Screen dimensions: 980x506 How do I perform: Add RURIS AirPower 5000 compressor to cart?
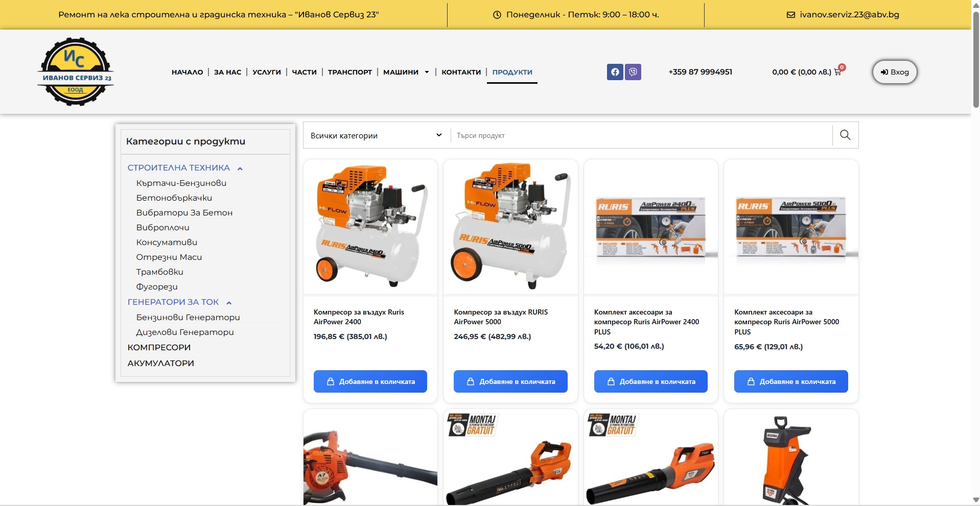[x=510, y=381]
